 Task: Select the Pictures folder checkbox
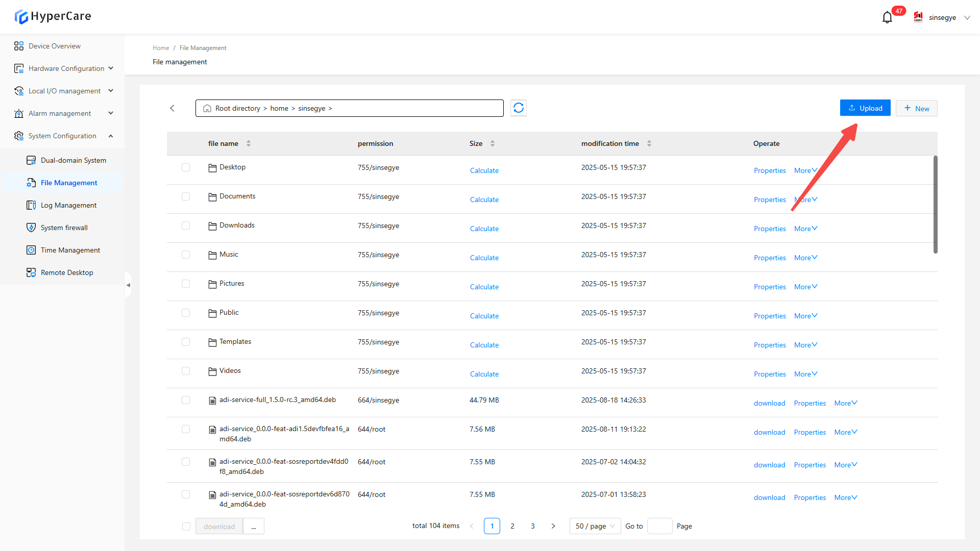click(x=186, y=284)
